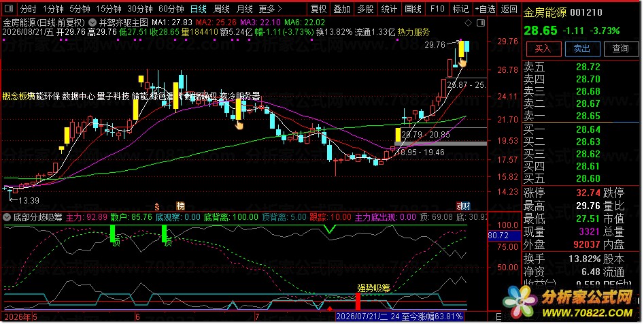Click the 13.39 low price label
644x324 pixels.
tap(29, 201)
